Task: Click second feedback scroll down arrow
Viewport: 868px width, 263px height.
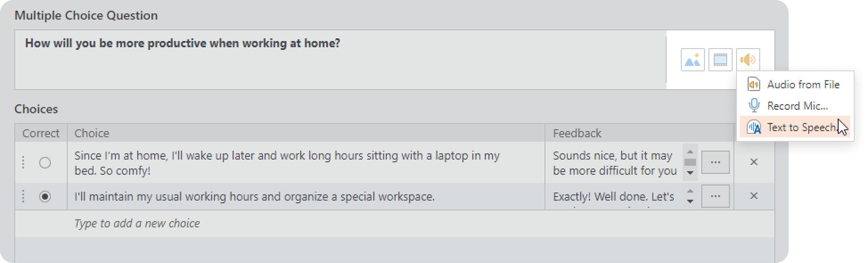Action: click(x=690, y=201)
